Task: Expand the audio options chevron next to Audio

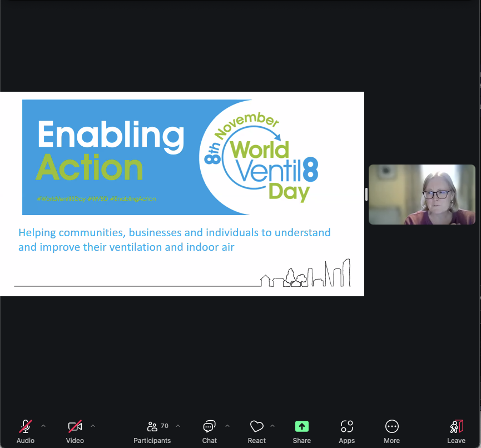Action: 43,426
